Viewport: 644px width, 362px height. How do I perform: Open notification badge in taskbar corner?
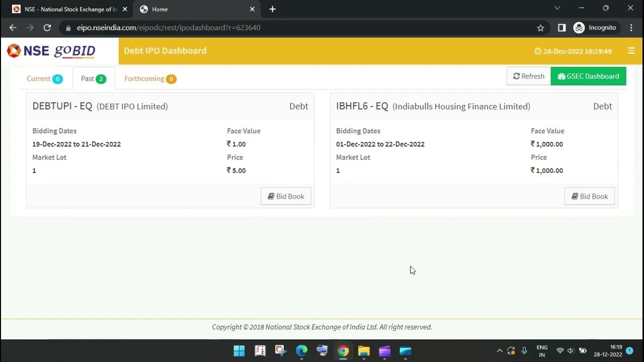pos(629,350)
